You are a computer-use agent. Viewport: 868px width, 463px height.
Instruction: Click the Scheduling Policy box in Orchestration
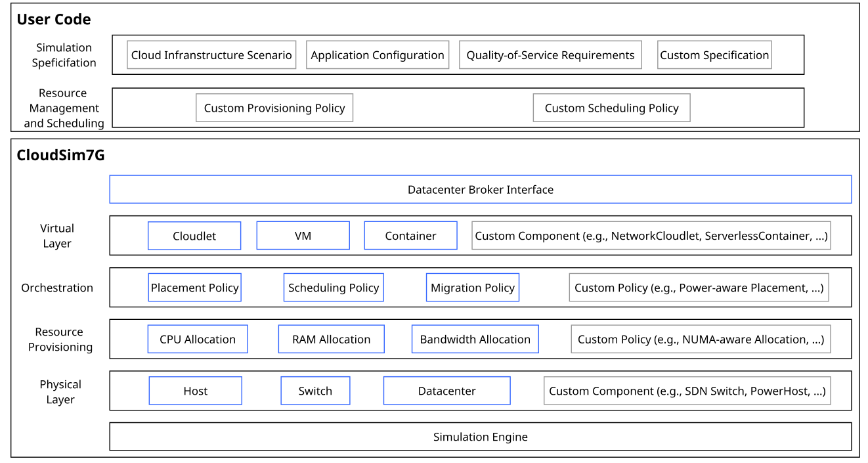click(x=334, y=288)
